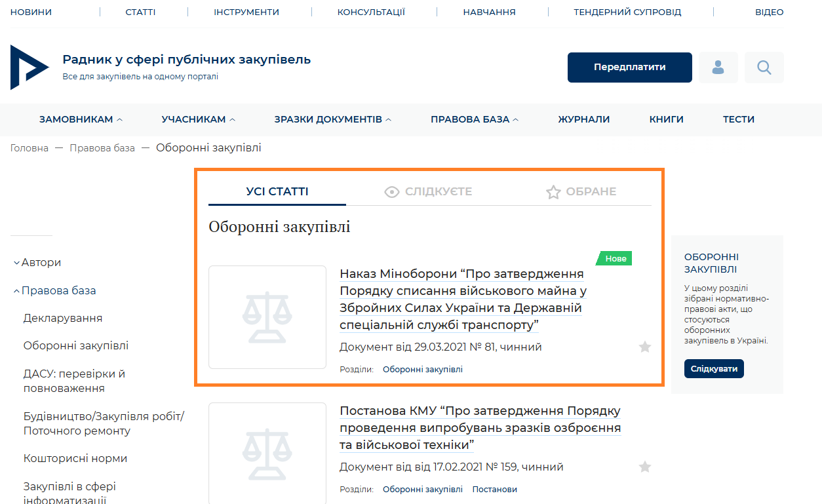Open the Правова база breadcrumb link

102,147
